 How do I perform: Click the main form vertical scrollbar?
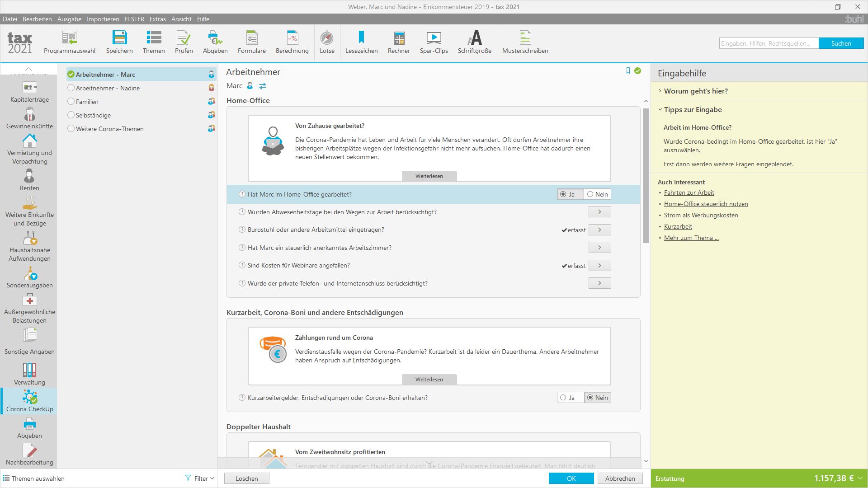pos(646,176)
